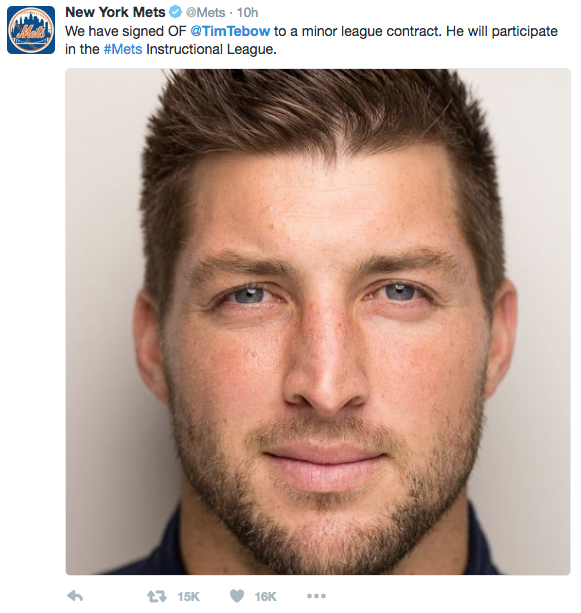Click the 'We have signed OF' text

(126, 31)
